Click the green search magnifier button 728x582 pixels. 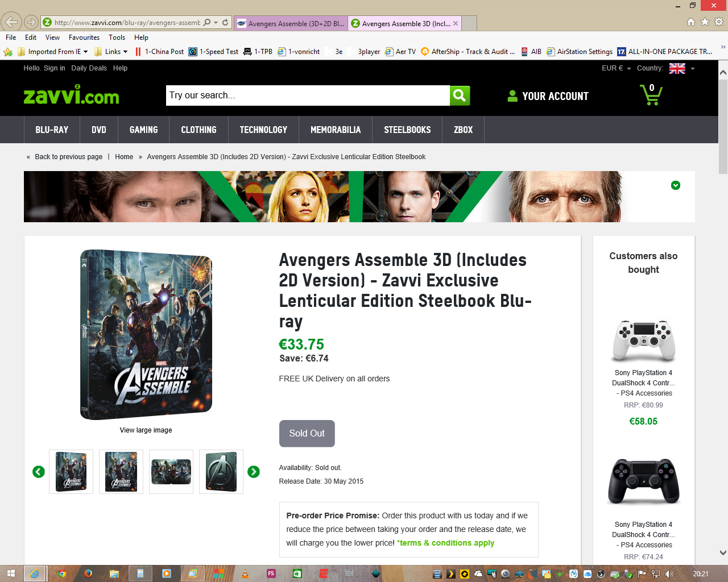[460, 95]
